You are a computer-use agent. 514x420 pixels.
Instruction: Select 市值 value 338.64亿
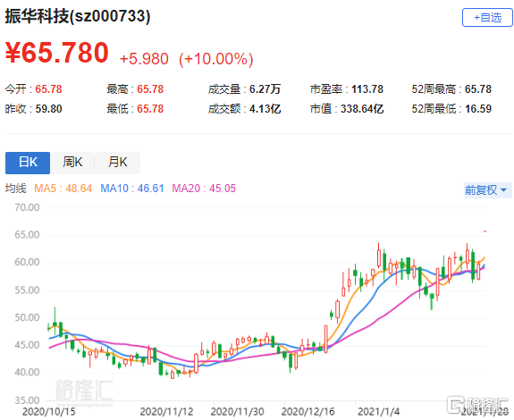tap(362, 109)
